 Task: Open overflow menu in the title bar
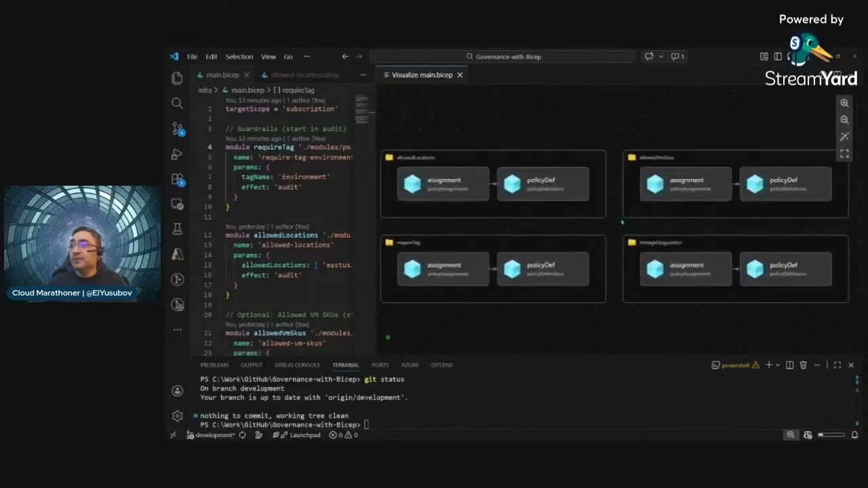(307, 56)
